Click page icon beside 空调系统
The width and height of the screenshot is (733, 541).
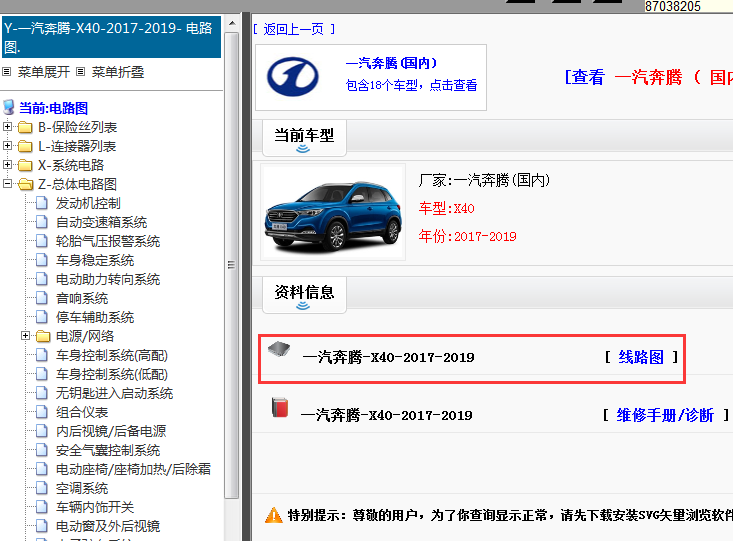pos(42,488)
